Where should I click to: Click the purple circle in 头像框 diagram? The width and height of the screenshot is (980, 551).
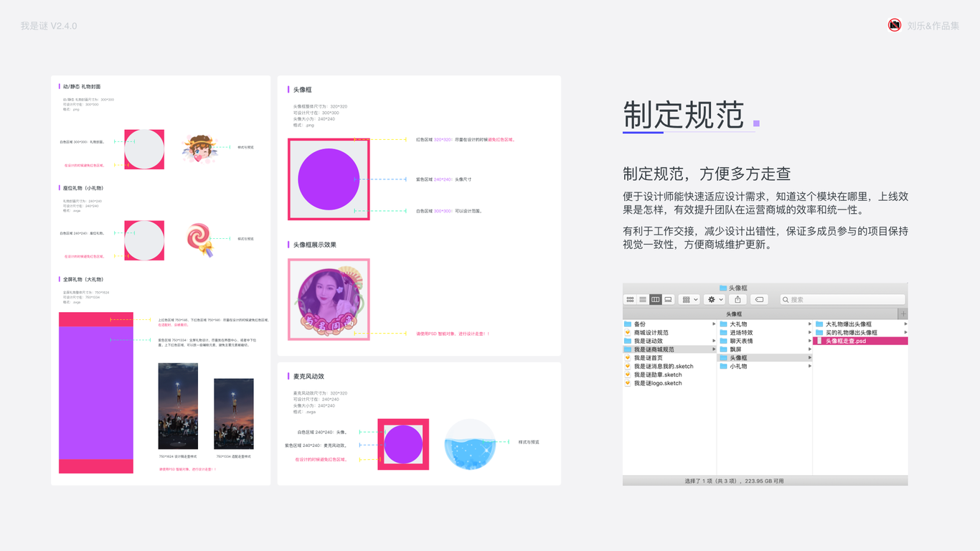pyautogui.click(x=329, y=179)
